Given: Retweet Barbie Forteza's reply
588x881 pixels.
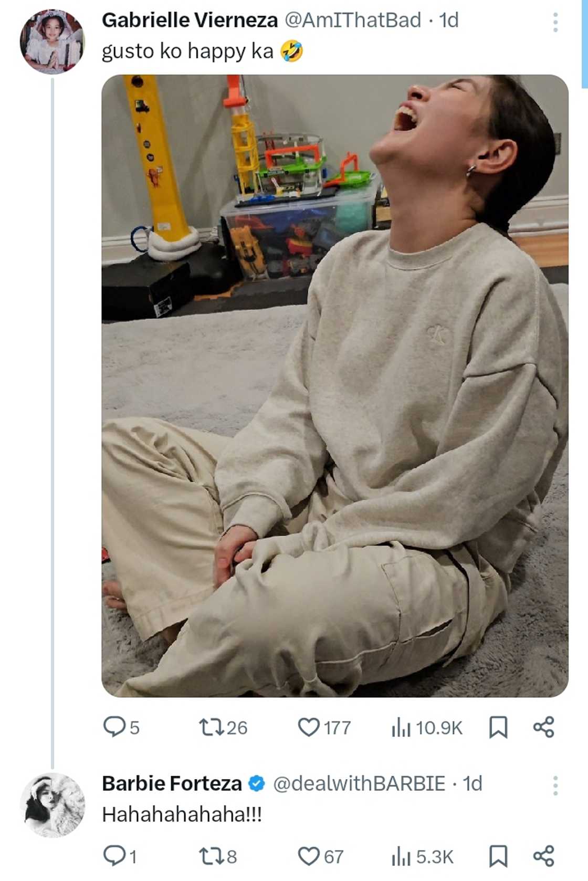Looking at the screenshot, I should [x=212, y=856].
